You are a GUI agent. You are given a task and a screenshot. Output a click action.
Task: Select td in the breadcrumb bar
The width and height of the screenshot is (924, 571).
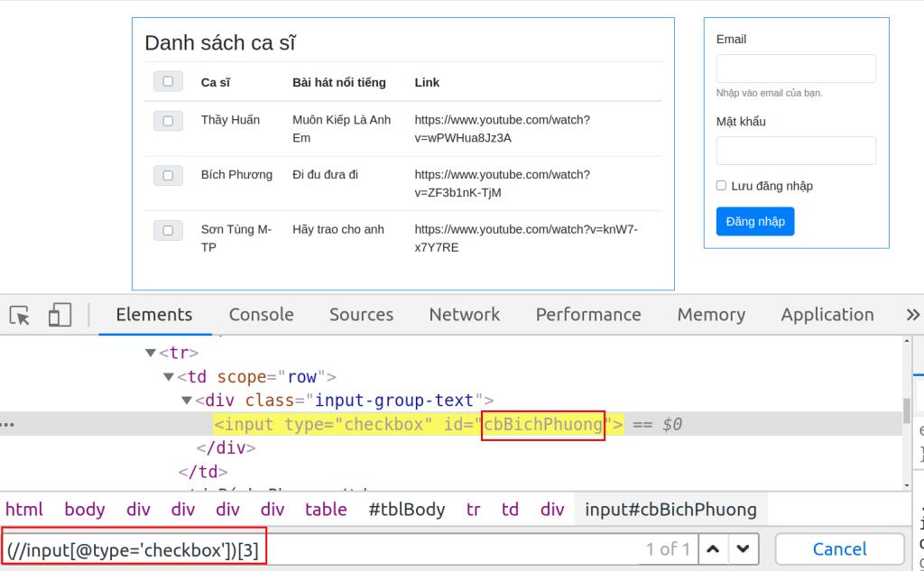pos(510,509)
